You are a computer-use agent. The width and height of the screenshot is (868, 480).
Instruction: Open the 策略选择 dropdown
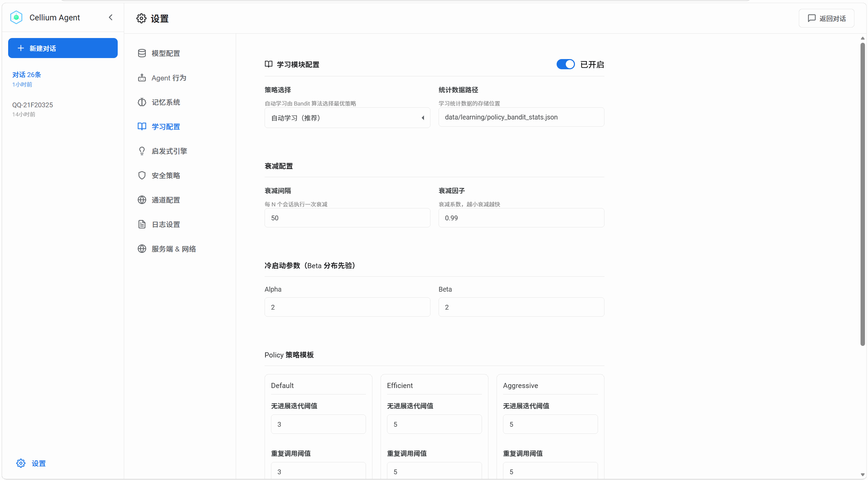[x=347, y=118]
